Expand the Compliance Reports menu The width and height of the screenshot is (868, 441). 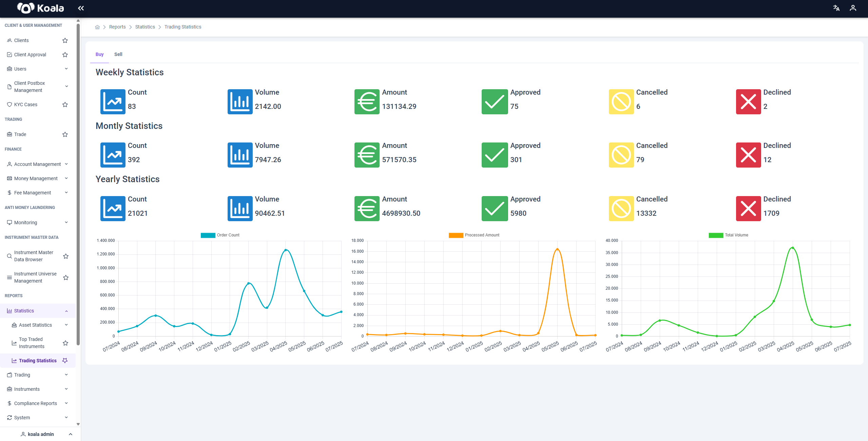point(38,403)
